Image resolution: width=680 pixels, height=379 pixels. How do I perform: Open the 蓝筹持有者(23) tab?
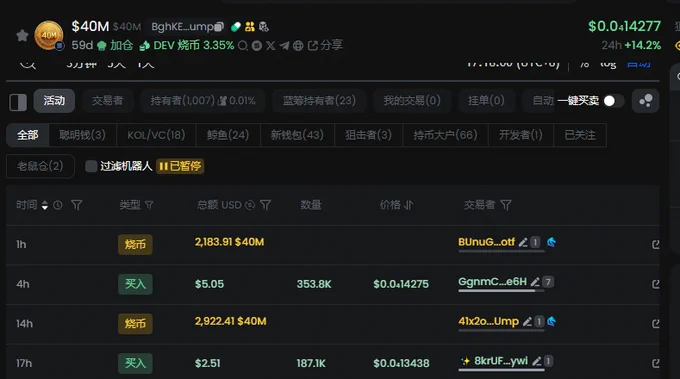pyautogui.click(x=319, y=101)
